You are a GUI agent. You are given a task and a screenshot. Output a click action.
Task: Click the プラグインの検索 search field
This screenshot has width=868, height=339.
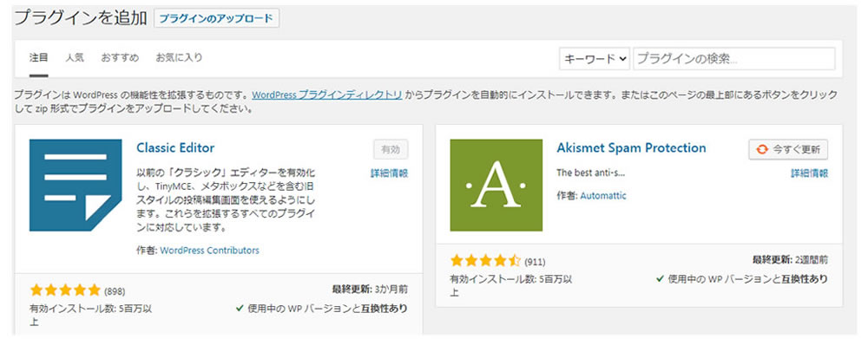(x=734, y=59)
